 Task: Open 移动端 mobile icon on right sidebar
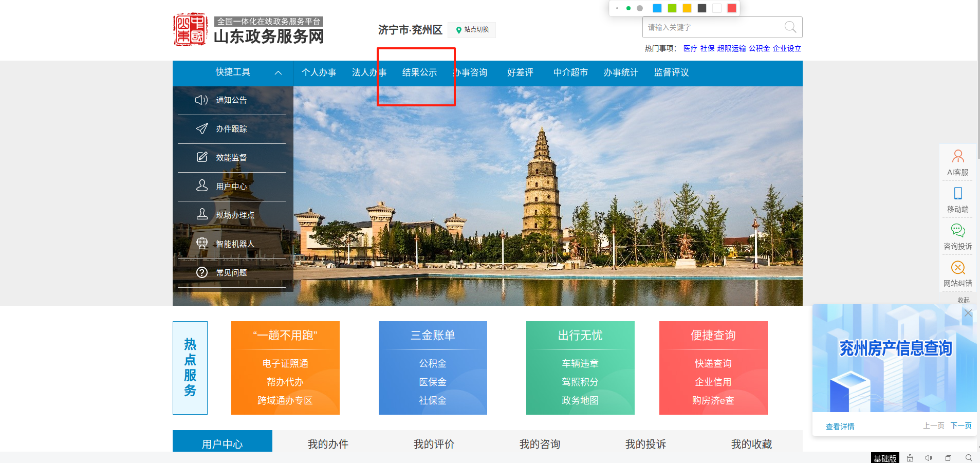[958, 193]
